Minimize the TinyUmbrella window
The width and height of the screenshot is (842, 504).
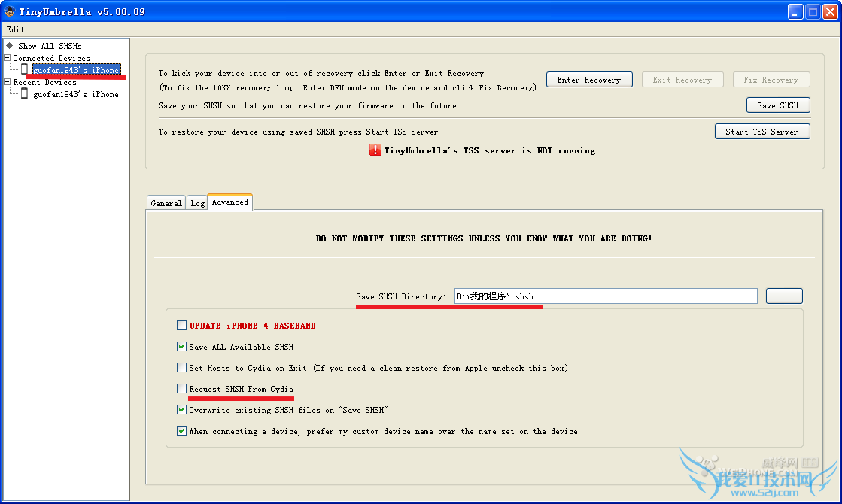pos(795,11)
